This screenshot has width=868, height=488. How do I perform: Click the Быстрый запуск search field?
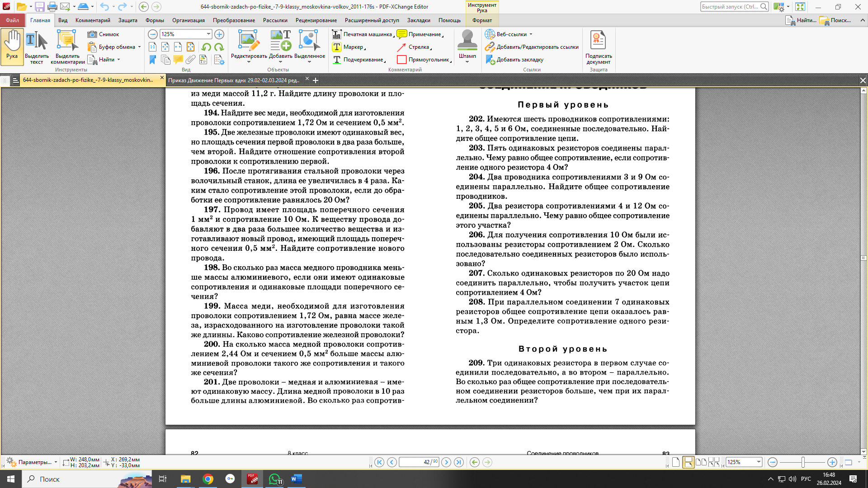734,7
